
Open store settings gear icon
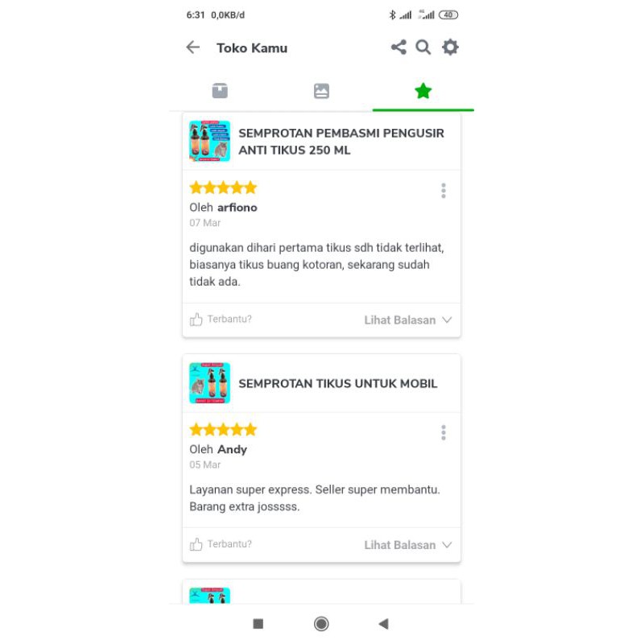[x=450, y=47]
